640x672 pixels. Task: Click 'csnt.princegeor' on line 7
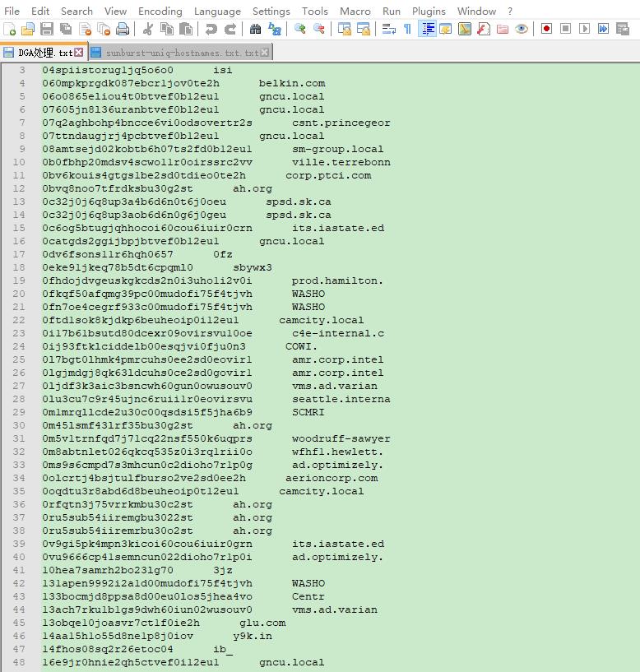point(341,123)
